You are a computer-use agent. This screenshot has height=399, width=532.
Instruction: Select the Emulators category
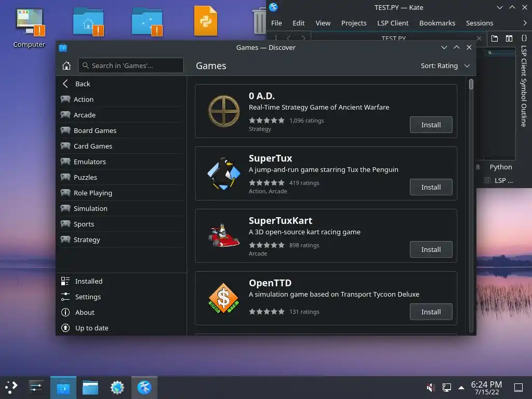[x=121, y=162]
